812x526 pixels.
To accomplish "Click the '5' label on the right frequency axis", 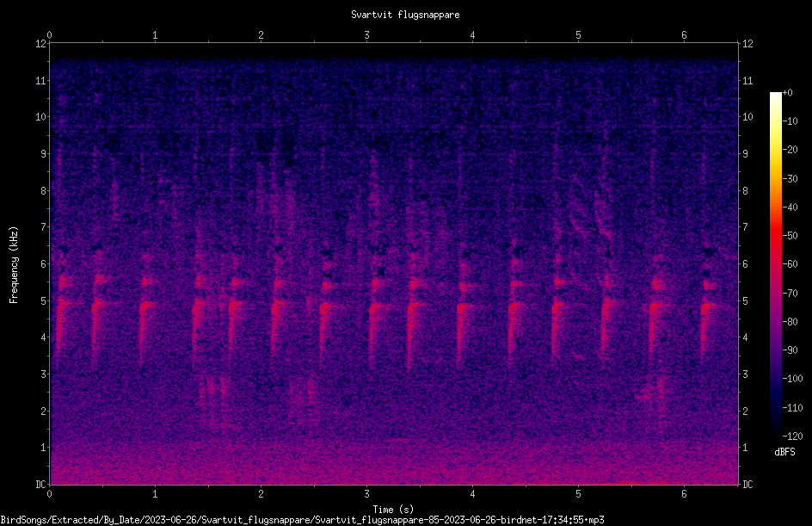I will (x=745, y=300).
